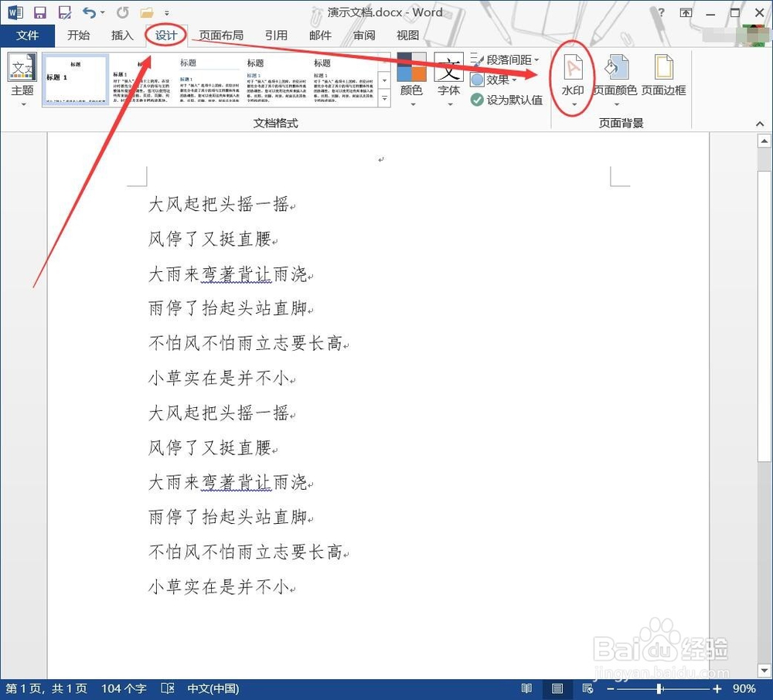The width and height of the screenshot is (773, 700).
Task: Click the first 雨停了抬起头站直脚 line
Action: pos(228,308)
